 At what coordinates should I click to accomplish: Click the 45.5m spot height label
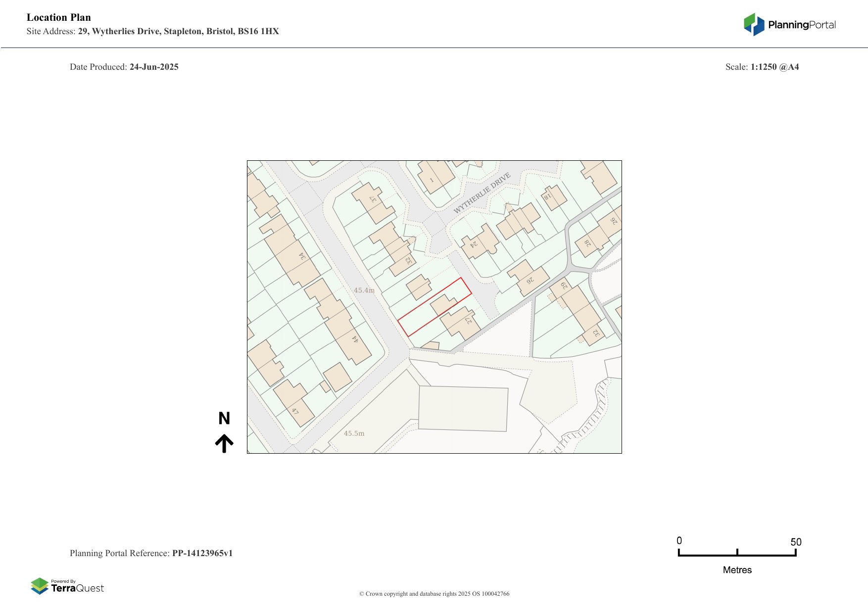(x=354, y=433)
